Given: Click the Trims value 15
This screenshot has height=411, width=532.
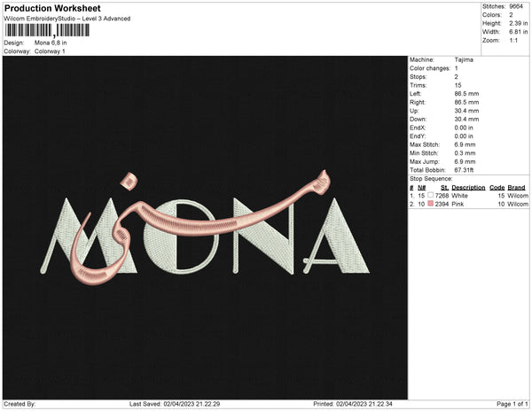Looking at the screenshot, I should [458, 85].
